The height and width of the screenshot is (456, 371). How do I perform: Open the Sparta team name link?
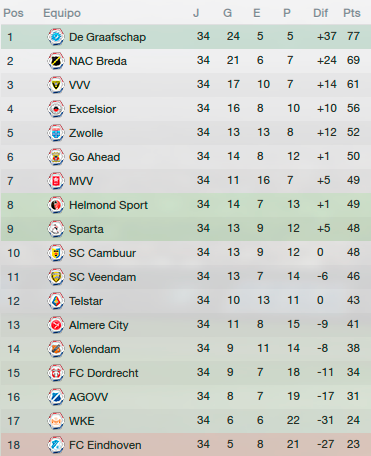click(x=86, y=229)
